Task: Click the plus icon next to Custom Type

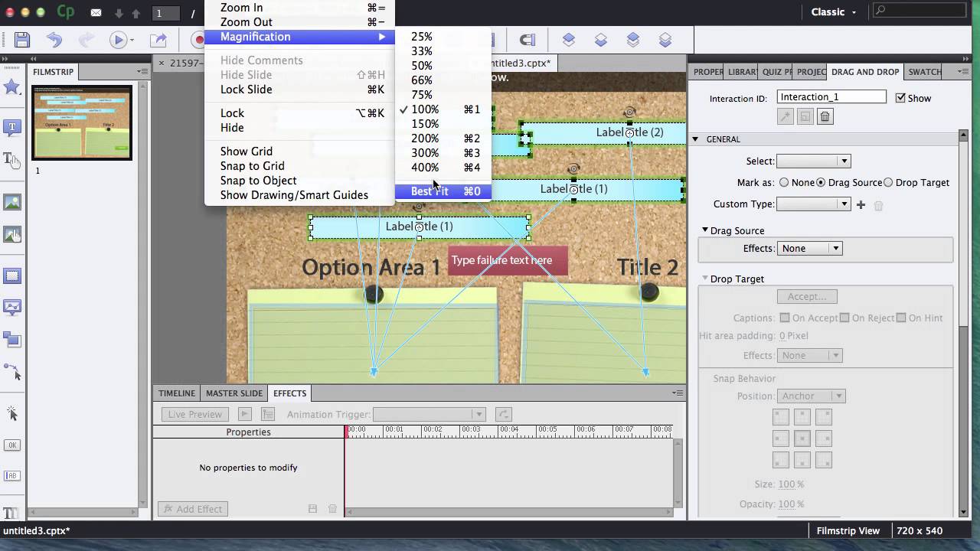Action: pos(861,204)
